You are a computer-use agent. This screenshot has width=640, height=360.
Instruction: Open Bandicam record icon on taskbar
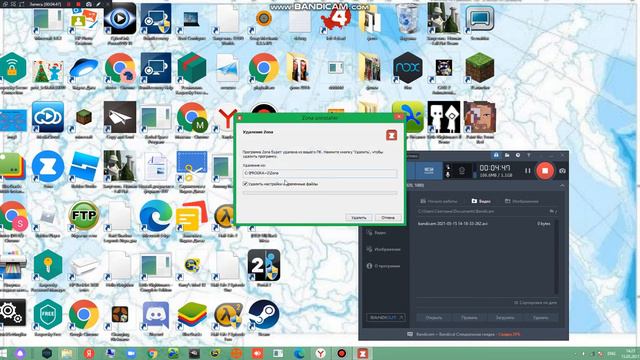coord(342,353)
